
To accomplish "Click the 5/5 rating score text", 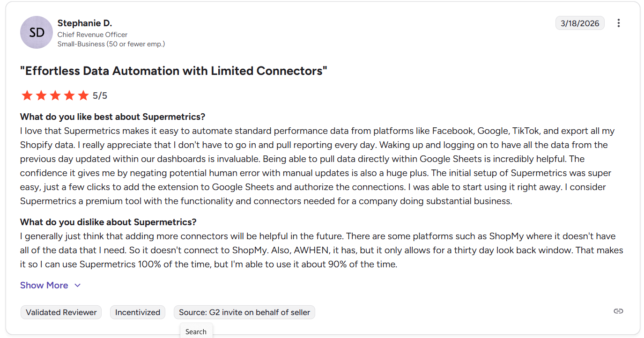I will tap(100, 96).
